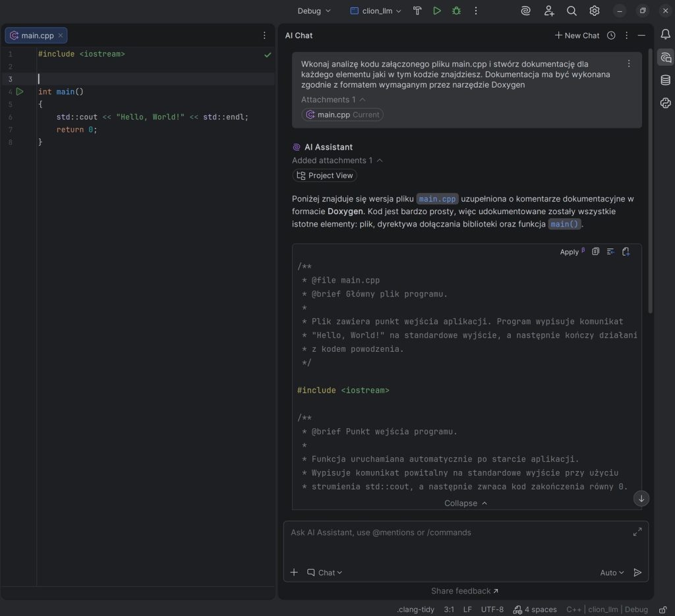This screenshot has width=675, height=616.
Task: Open Search Everywhere magnifier icon
Action: [x=572, y=11]
